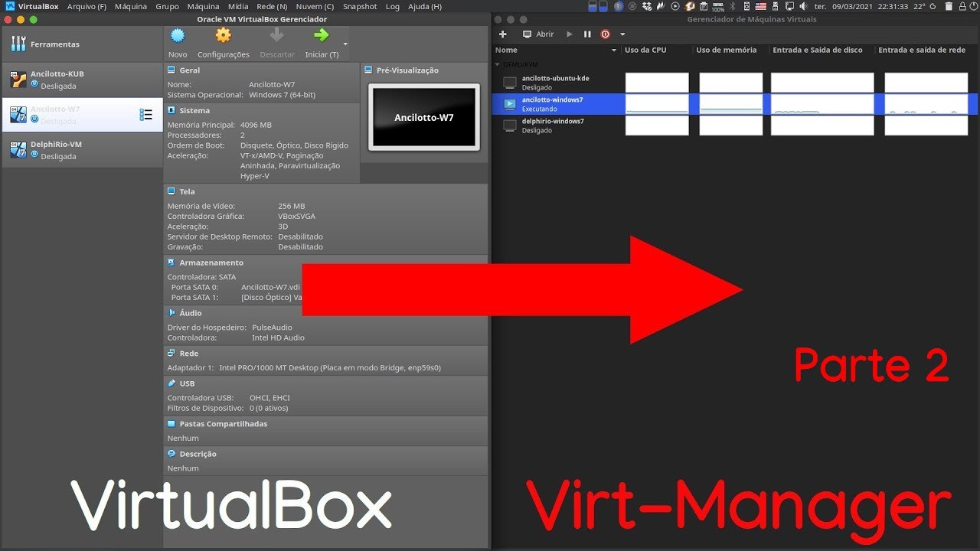
Task: Click the Abrir button in Virt-Manager
Action: coord(538,34)
